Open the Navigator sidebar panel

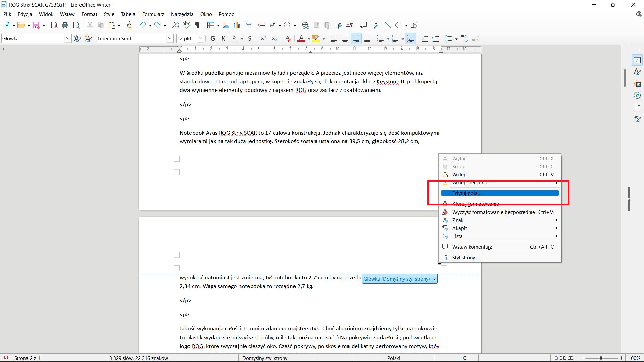[x=637, y=95]
